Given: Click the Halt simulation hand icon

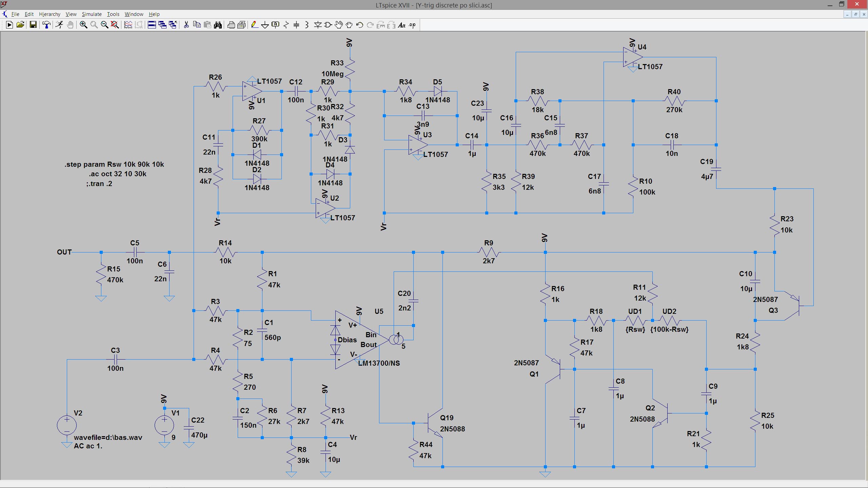Looking at the screenshot, I should (70, 25).
